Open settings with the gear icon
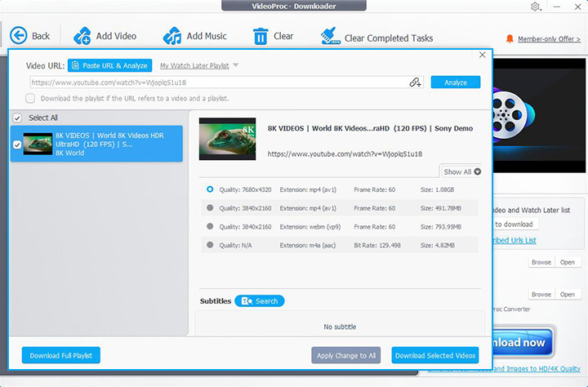Viewport: 588px width, 387px height. click(x=535, y=7)
